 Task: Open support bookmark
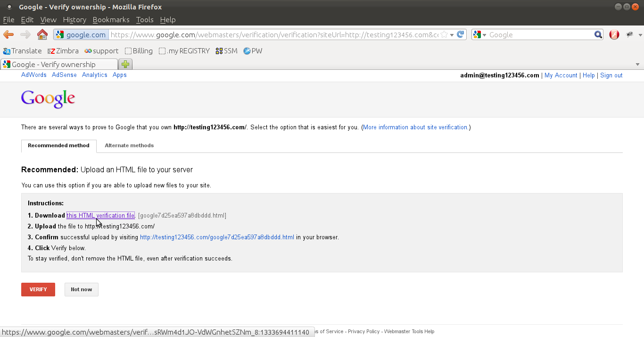(x=101, y=51)
